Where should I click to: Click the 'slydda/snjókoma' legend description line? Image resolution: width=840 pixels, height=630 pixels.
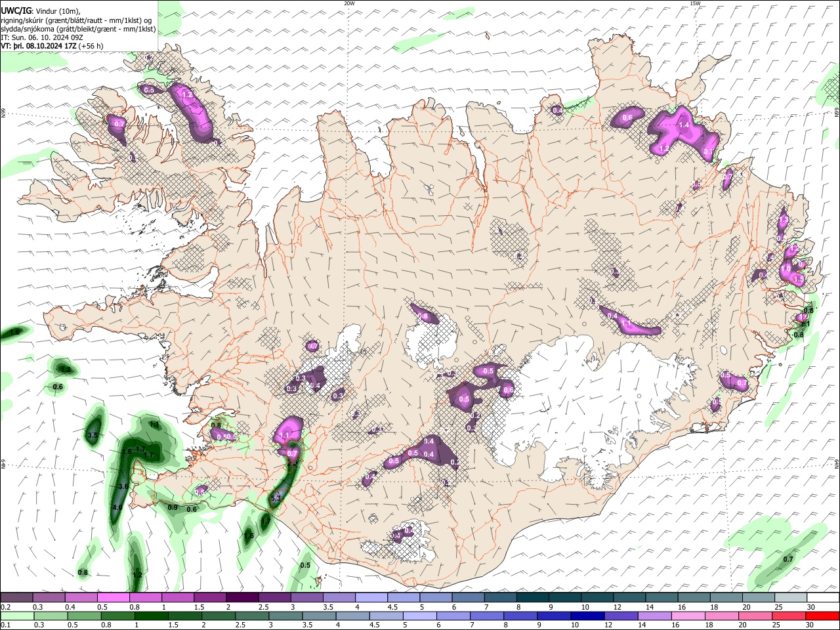(78, 29)
